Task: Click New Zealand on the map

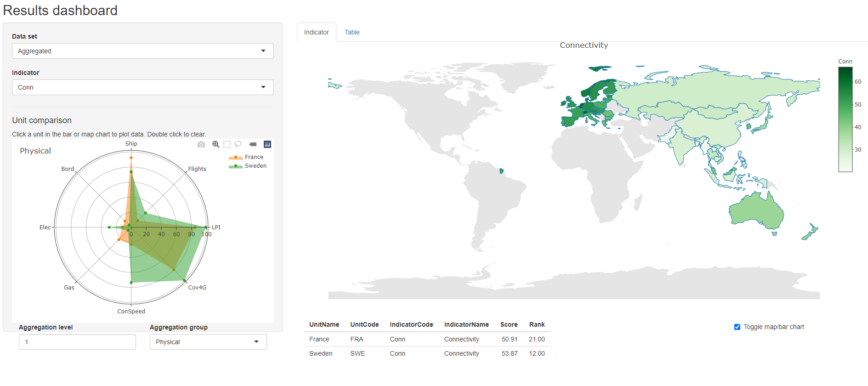Action: pyautogui.click(x=810, y=232)
